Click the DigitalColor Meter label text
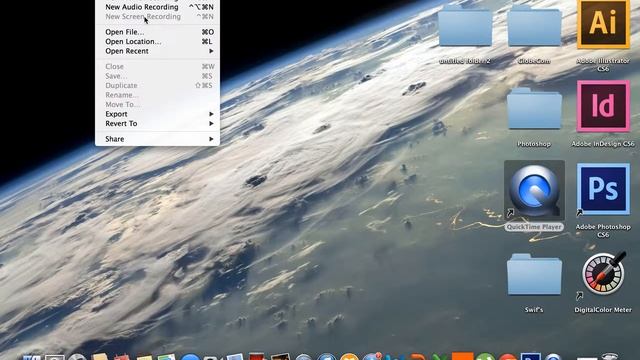This screenshot has width=640, height=360. (x=603, y=310)
